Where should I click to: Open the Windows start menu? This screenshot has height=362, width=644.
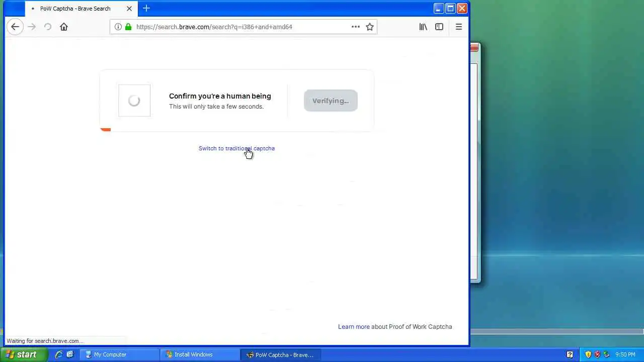[24, 354]
